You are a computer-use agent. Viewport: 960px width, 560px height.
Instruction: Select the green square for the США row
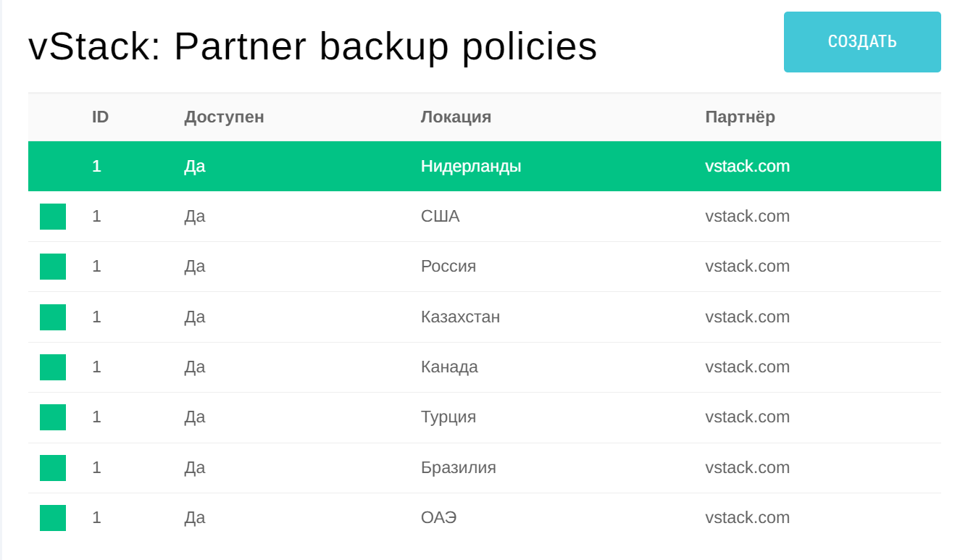point(53,217)
